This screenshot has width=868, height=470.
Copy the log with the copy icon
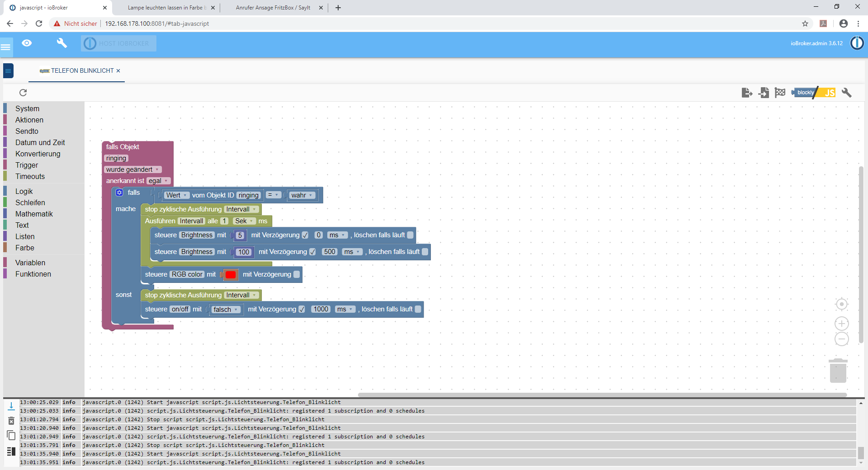[x=11, y=435]
